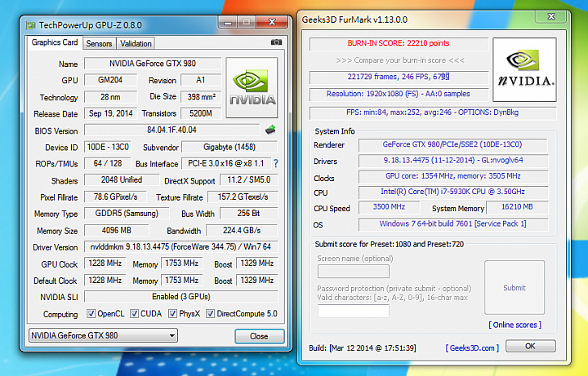
Task: Click the Subvendor value Gigabyte (1458)
Action: [229, 147]
